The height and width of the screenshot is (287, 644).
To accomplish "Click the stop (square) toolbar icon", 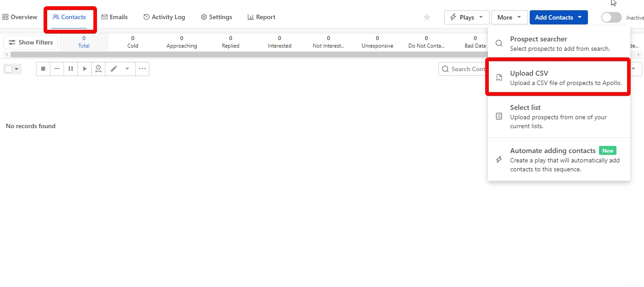I will (43, 69).
